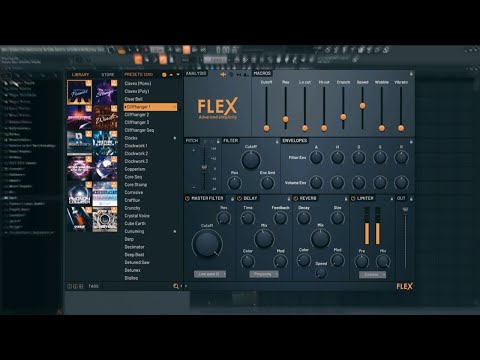Image resolution: width=480 pixels, height=360 pixels.
Task: Click the Presets header tab
Action: click(138, 75)
